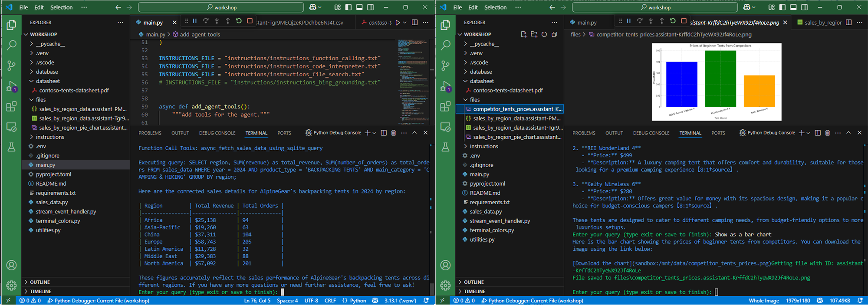Restart the debug session in left window
The width and height of the screenshot is (868, 305).
239,21
